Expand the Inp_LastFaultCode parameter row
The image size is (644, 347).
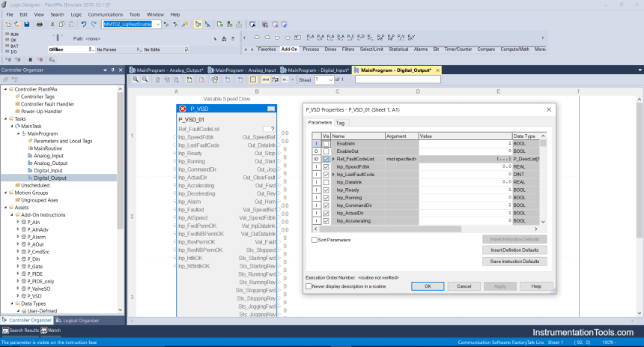(x=333, y=175)
